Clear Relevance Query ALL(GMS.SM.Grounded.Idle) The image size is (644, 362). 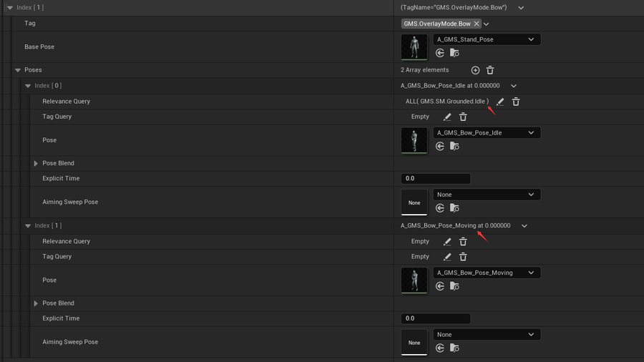516,102
